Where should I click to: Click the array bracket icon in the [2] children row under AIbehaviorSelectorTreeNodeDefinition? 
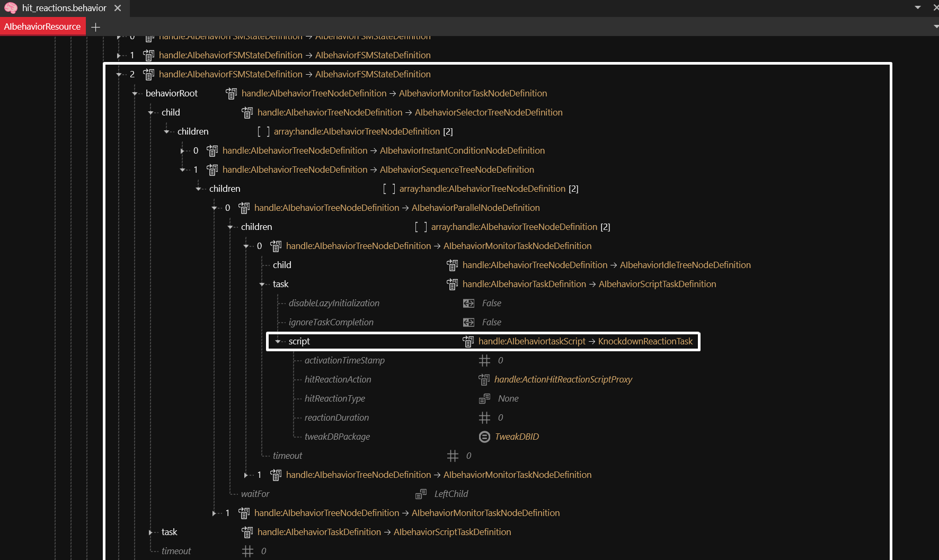263,131
